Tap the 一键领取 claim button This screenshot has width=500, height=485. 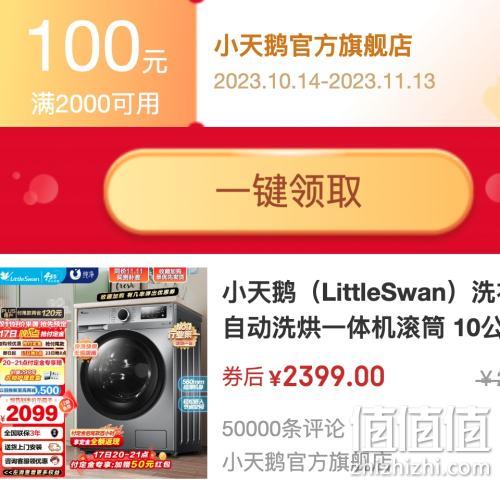tap(289, 192)
